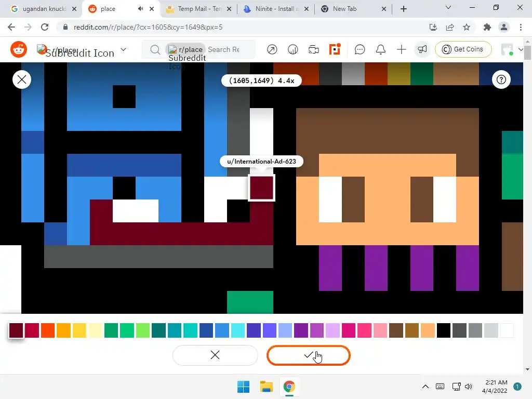The width and height of the screenshot is (532, 399).
Task: Click the Chrome taskbar icon
Action: click(289, 387)
